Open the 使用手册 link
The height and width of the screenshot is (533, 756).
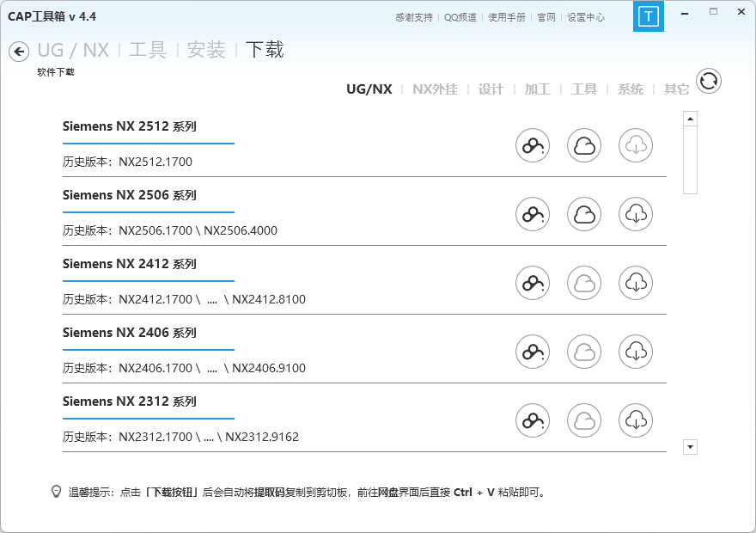(x=506, y=17)
